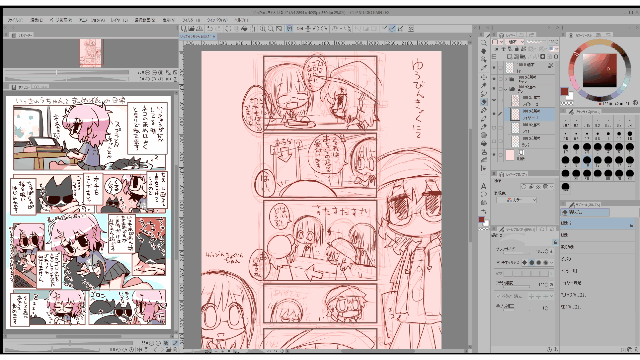Click the Undo icon in command bar
The height and width of the screenshot is (360, 640).
pos(209,29)
